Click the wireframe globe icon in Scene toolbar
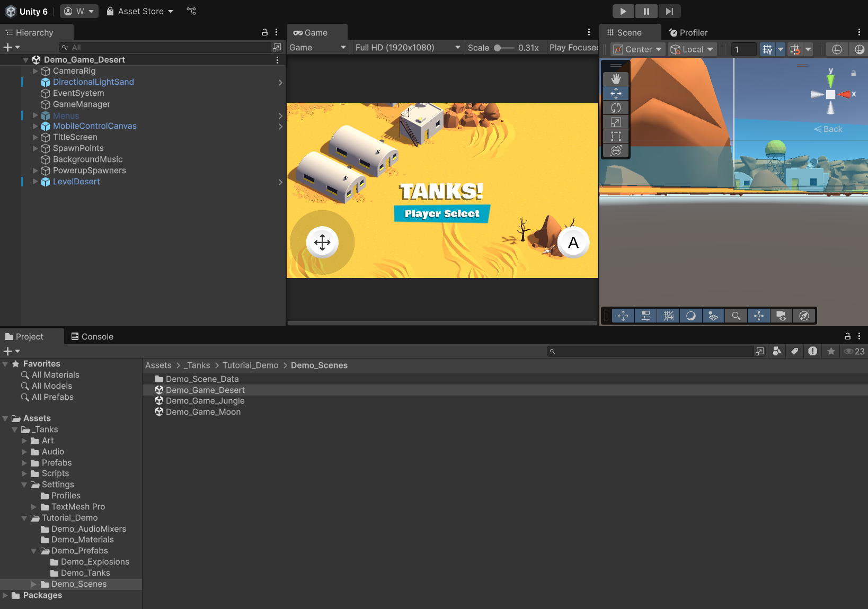 pyautogui.click(x=837, y=49)
